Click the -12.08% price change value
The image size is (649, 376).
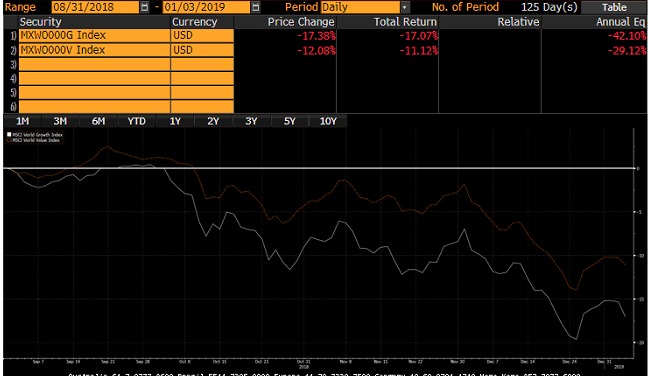pos(316,51)
